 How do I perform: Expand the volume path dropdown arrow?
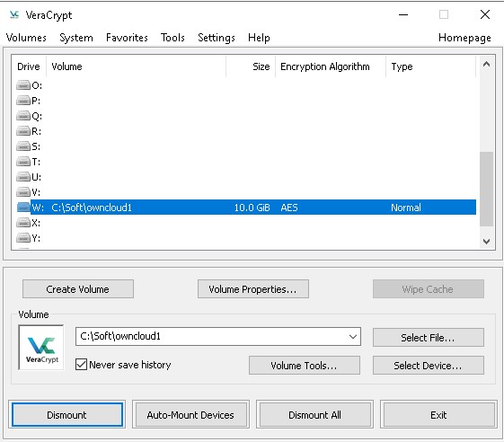(x=352, y=337)
